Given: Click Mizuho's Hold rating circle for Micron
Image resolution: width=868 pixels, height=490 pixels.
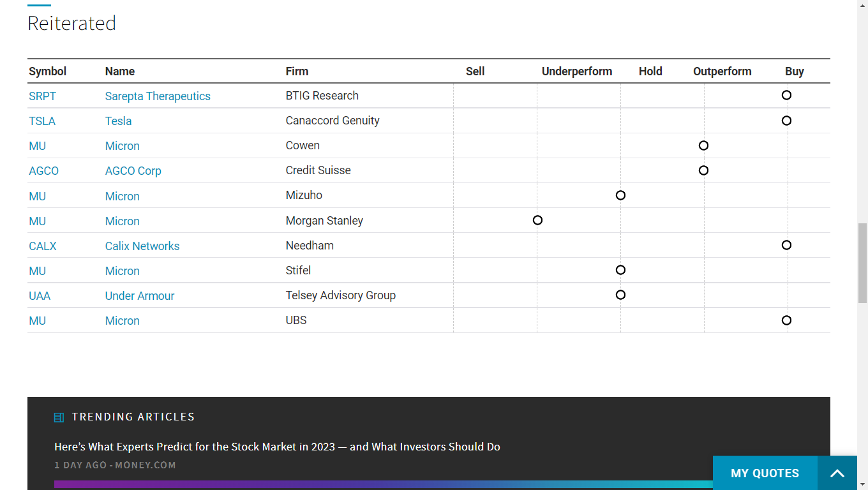Looking at the screenshot, I should point(620,195).
